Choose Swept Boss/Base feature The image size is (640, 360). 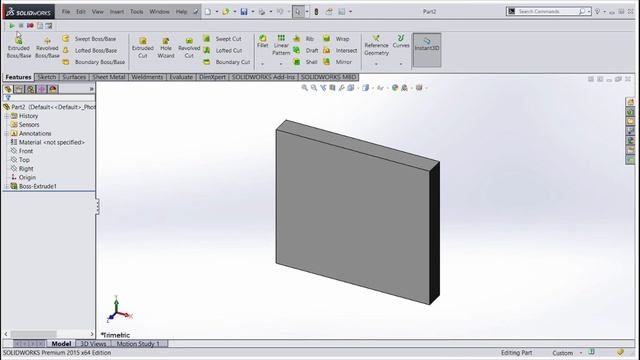90,39
